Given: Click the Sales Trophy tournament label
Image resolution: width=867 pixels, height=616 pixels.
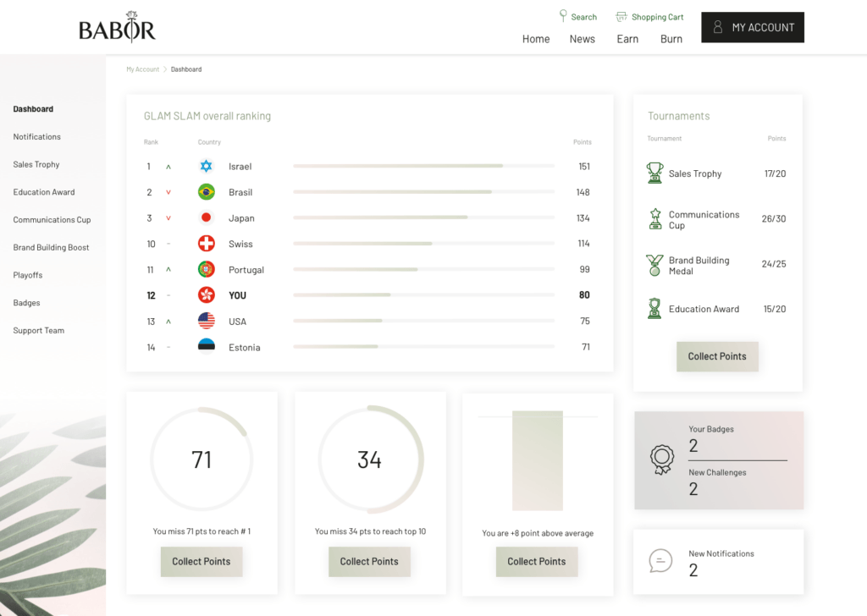Looking at the screenshot, I should [695, 173].
